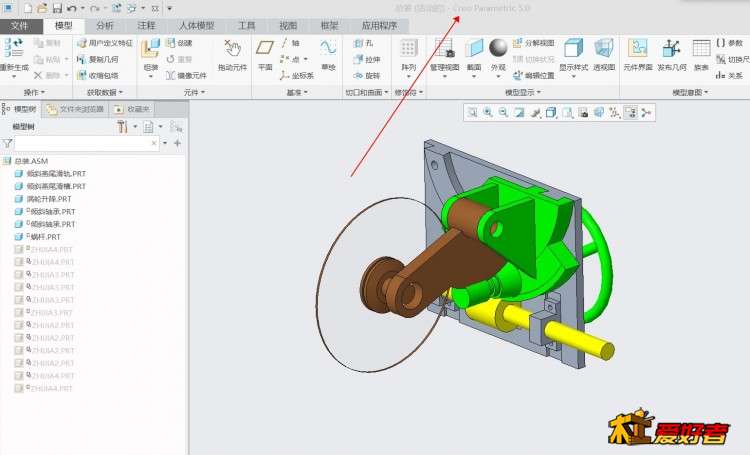Click the 关系 relations button

(x=730, y=76)
